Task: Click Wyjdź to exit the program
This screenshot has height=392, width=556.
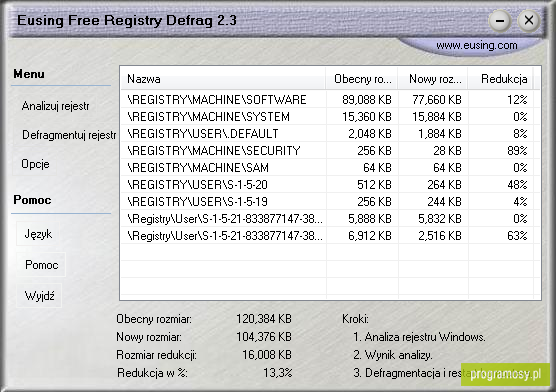Action: (x=39, y=296)
